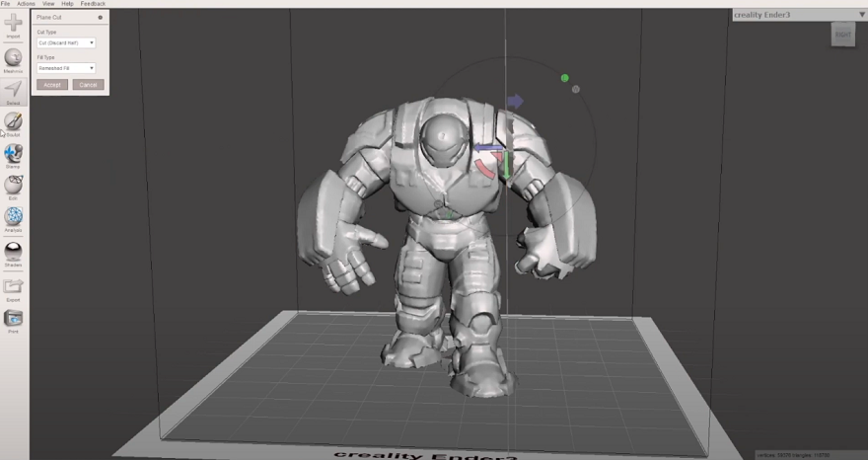
Task: Click the Plane Cut panel title
Action: click(x=49, y=17)
